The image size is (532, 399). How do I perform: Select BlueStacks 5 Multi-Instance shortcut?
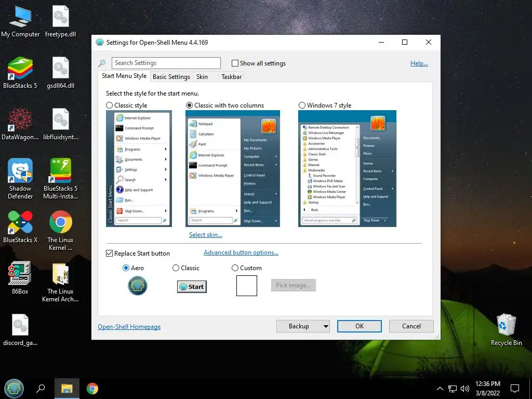click(x=60, y=179)
